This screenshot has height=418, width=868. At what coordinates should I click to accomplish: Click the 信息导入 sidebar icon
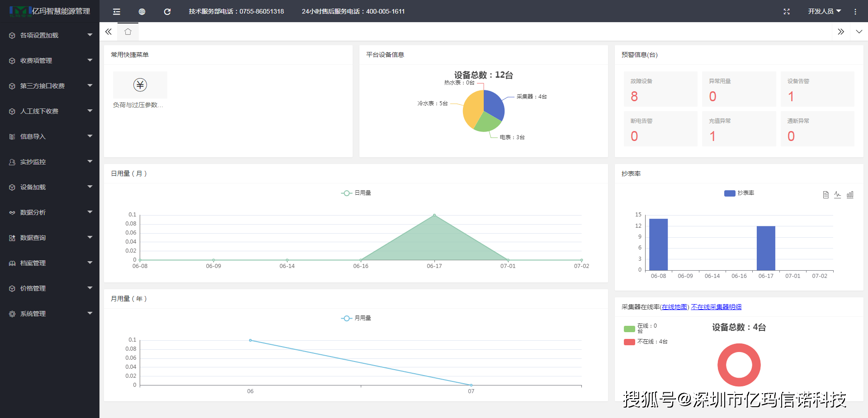(12, 136)
